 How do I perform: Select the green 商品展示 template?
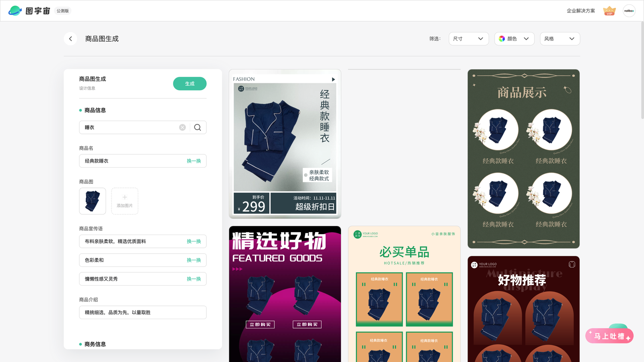tap(523, 159)
